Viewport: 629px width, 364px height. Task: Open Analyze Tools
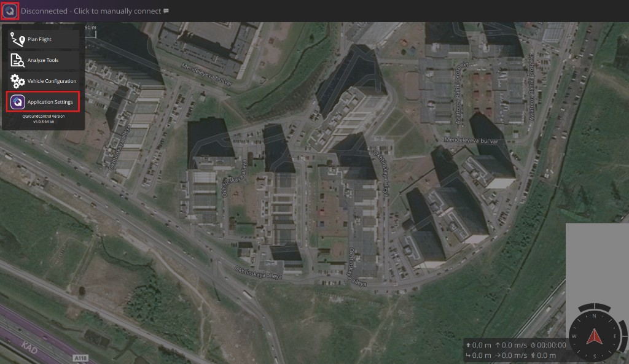point(43,60)
